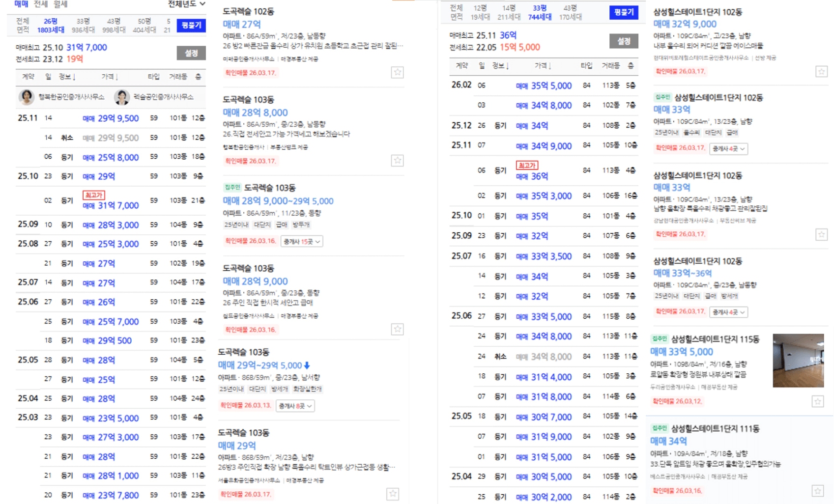834x504 pixels.
Task: Star the 도곡렉슬 103동 매매 29억 저/23층 listing
Action: point(393,494)
